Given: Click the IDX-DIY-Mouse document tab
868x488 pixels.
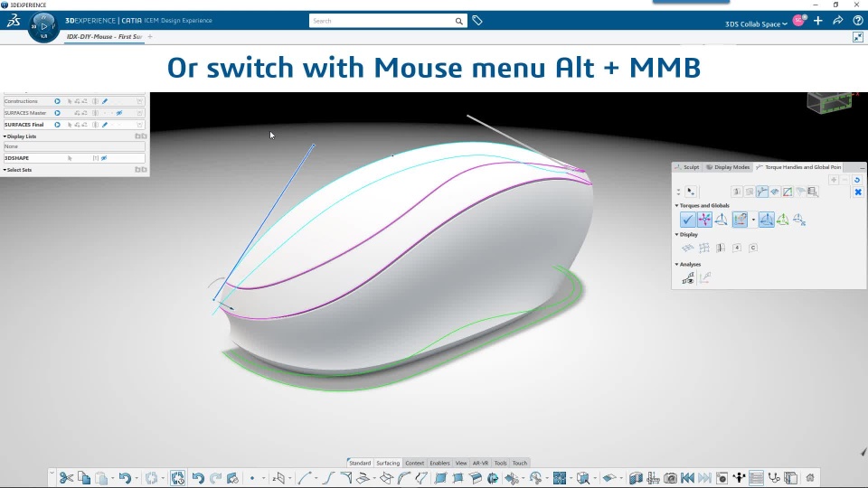Looking at the screenshot, I should pos(105,36).
